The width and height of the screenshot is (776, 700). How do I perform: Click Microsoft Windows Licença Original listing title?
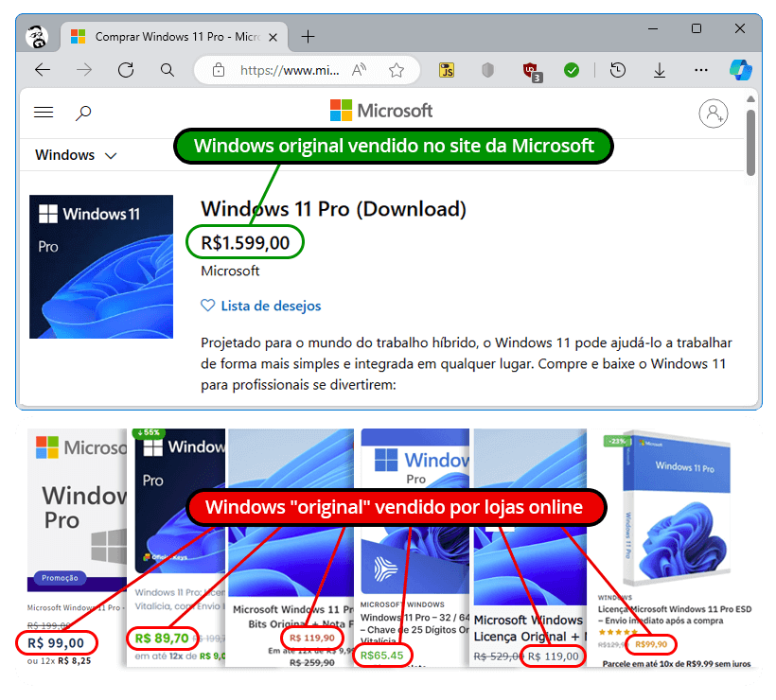pos(530,628)
